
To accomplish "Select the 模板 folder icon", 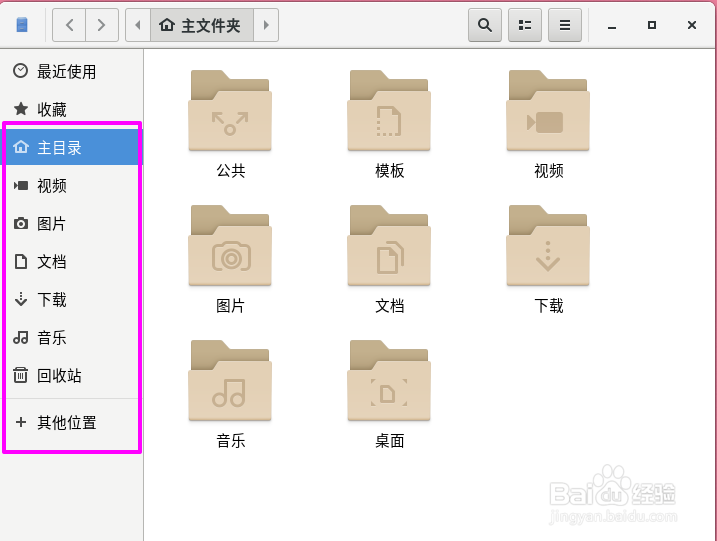I will pos(389,111).
